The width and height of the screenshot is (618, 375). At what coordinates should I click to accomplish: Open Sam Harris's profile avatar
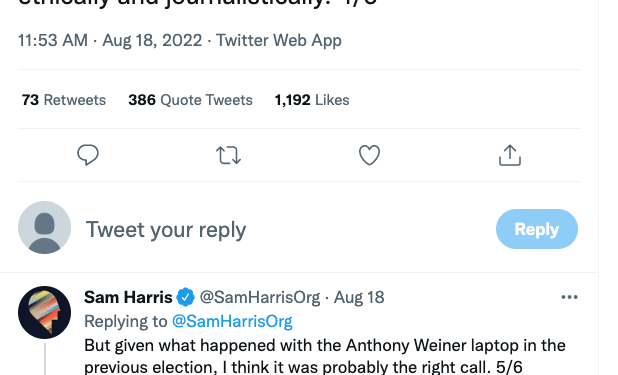[x=45, y=312]
